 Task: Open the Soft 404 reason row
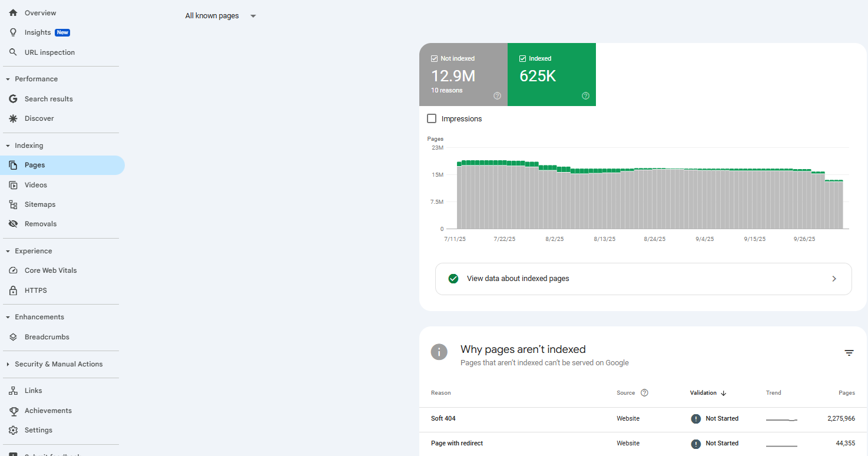(x=443, y=419)
